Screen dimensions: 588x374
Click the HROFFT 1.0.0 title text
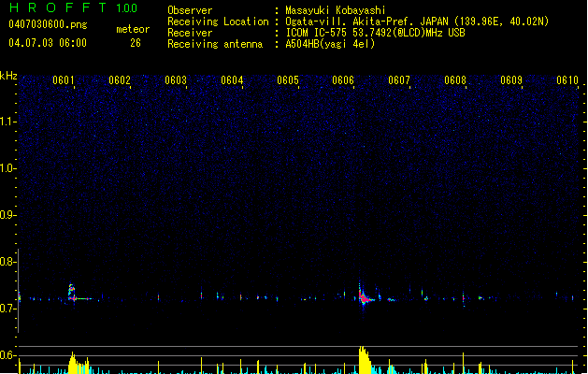[74, 7]
